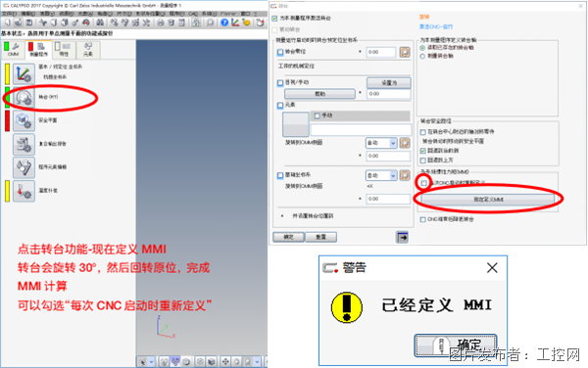588x368 pixels.
Task: Tick the 转台零位 checkbox
Action: click(x=280, y=52)
